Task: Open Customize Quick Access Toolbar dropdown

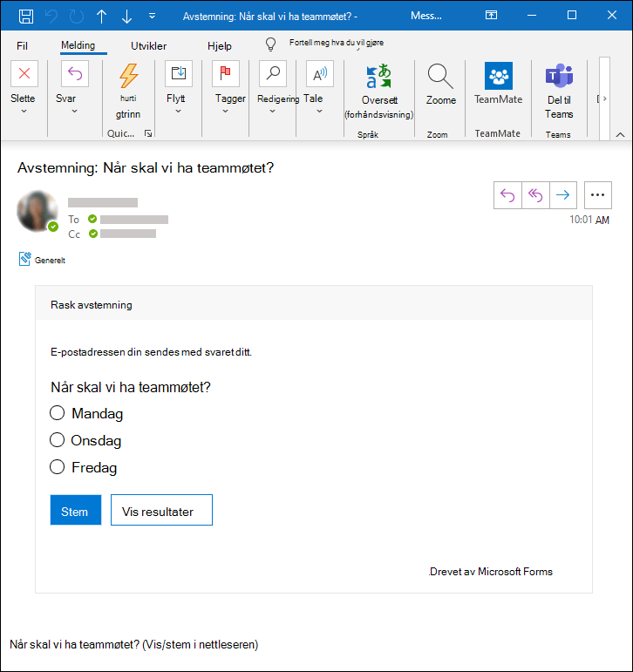Action: (x=152, y=17)
